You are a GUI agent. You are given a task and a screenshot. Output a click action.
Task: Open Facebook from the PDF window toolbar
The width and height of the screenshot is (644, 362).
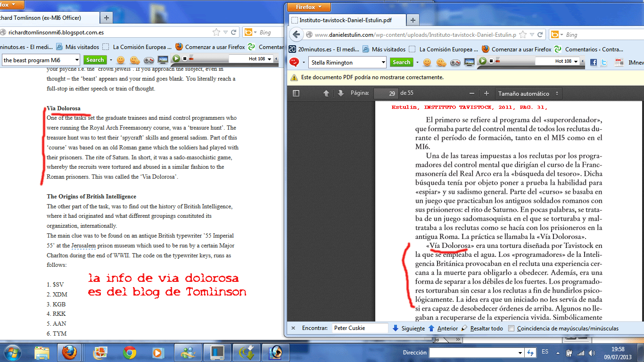click(x=593, y=62)
